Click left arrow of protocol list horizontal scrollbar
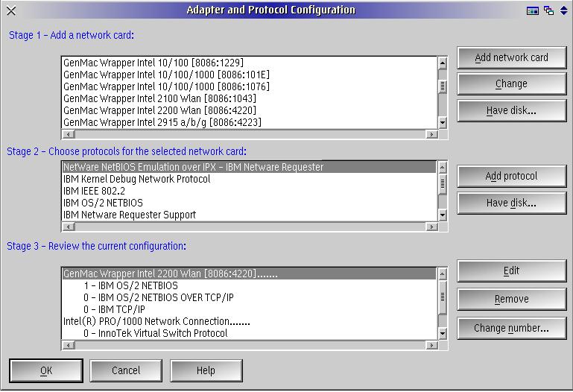This screenshot has height=392, width=573. pos(69,227)
